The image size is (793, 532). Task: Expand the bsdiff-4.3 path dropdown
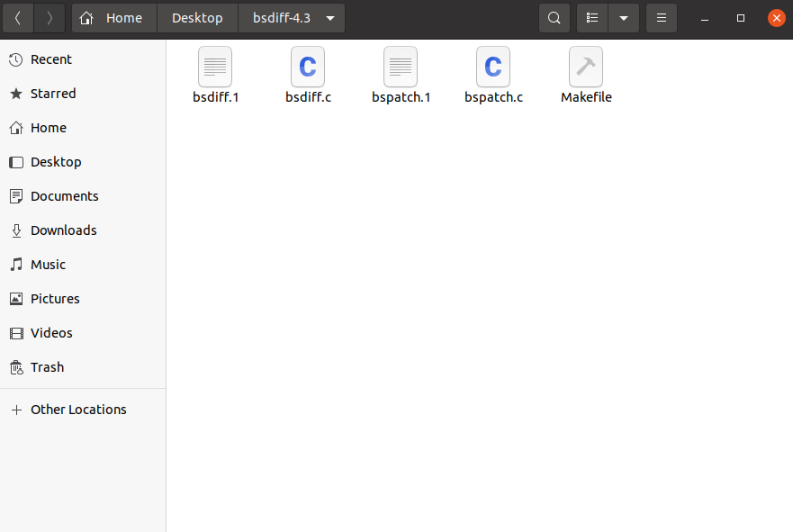329,17
